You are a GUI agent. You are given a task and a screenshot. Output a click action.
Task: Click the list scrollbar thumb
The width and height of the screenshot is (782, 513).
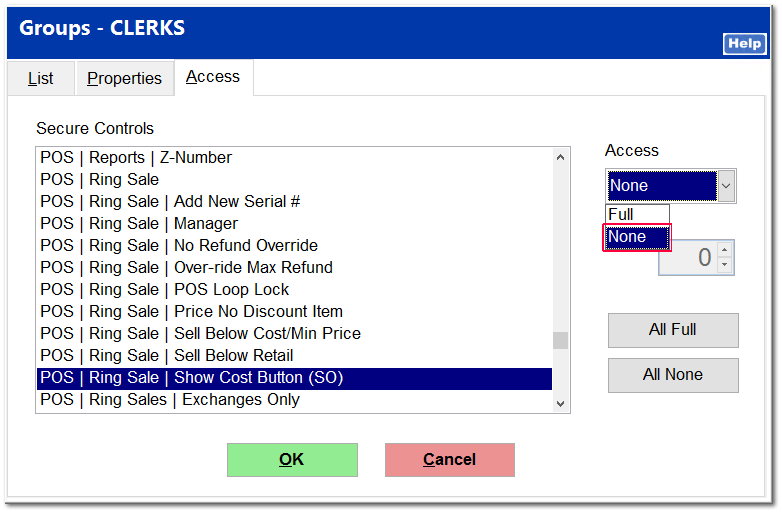[x=560, y=340]
